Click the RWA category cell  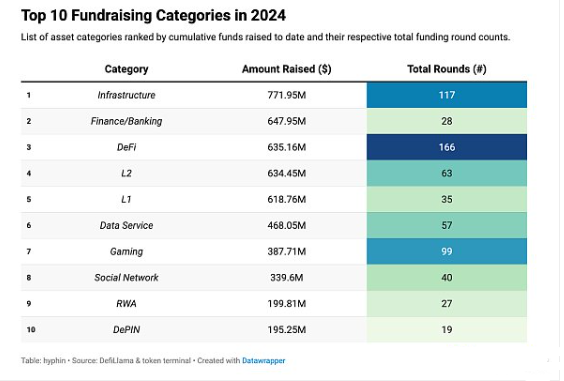pos(126,304)
